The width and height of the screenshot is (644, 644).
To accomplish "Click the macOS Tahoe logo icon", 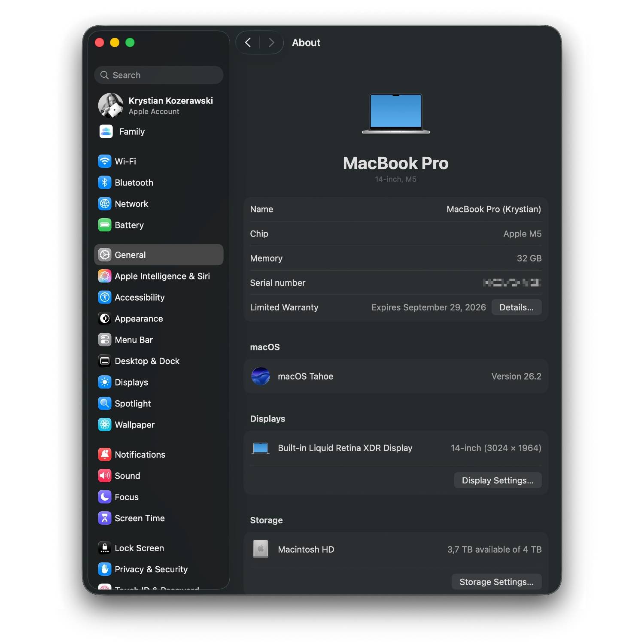I will [261, 376].
